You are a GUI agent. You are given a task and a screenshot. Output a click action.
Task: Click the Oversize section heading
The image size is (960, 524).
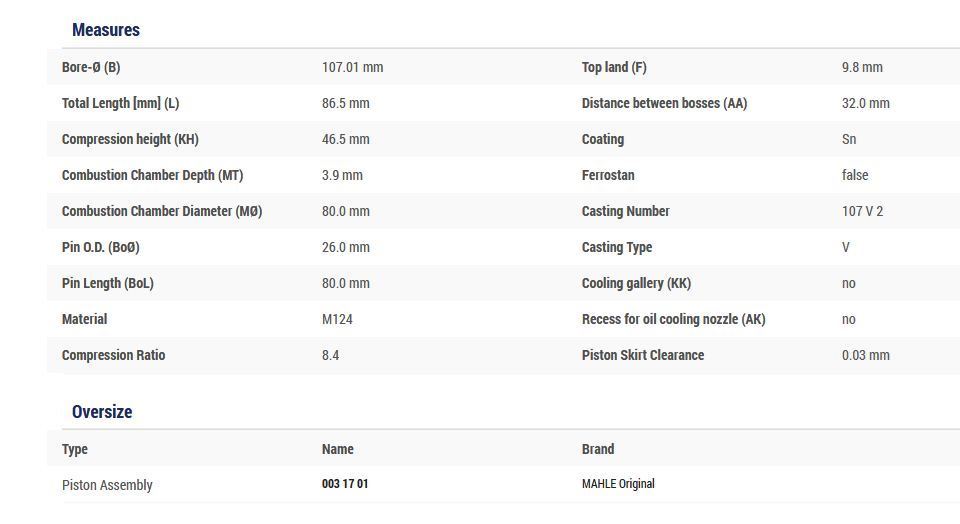click(x=102, y=412)
